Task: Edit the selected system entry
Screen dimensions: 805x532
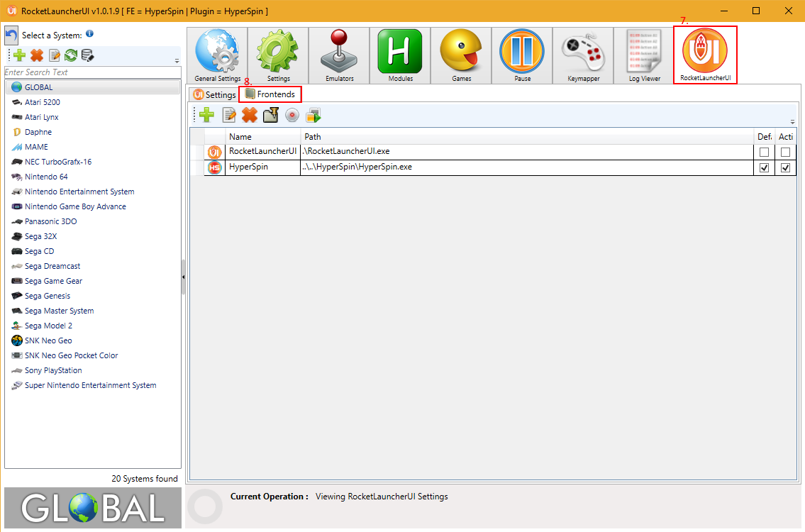Action: 55,55
